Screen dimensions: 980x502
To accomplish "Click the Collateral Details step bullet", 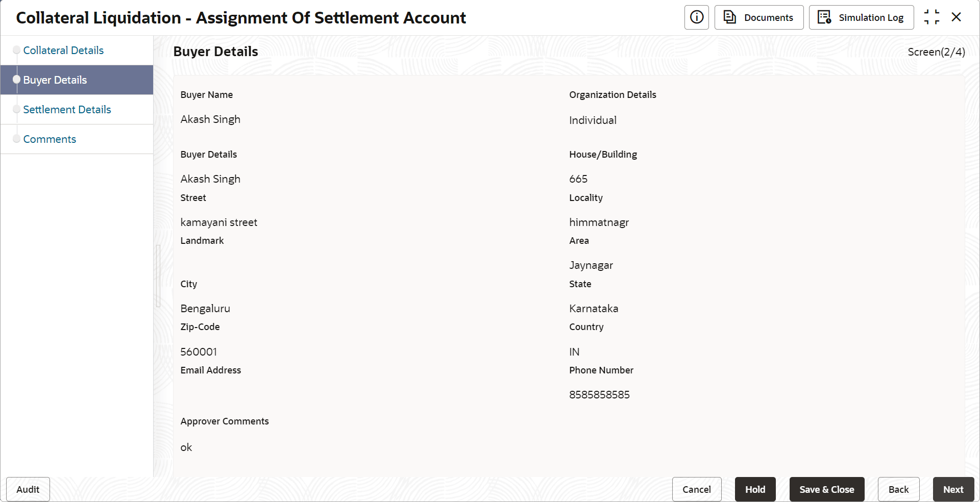I will point(17,50).
